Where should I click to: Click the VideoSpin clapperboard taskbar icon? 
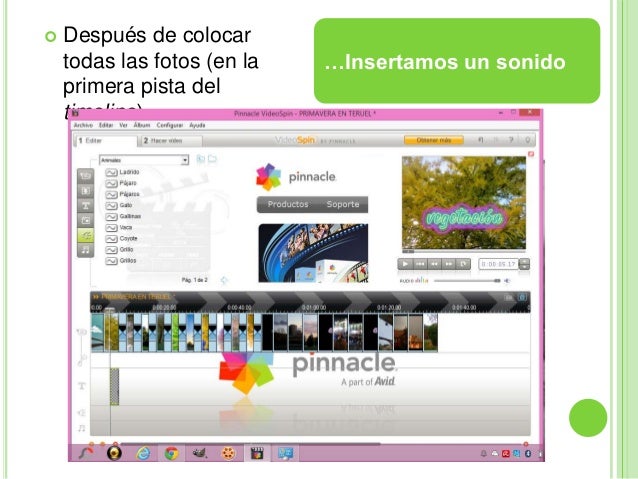(257, 453)
